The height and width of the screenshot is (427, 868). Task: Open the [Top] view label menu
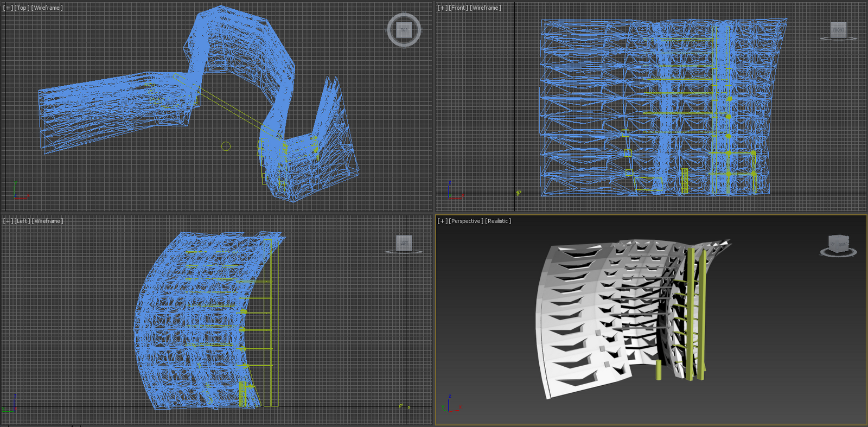[x=22, y=8]
